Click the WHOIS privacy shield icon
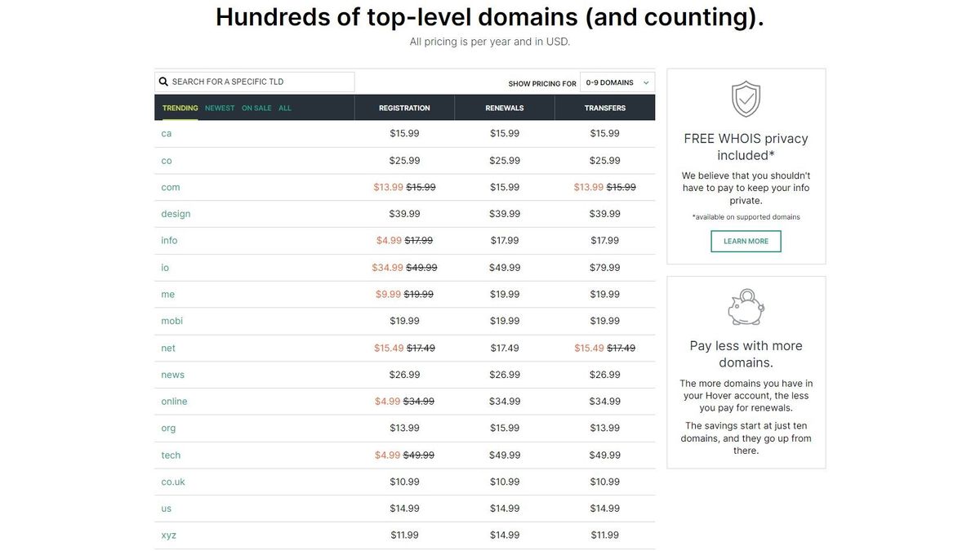This screenshot has width=980, height=551. tap(746, 98)
